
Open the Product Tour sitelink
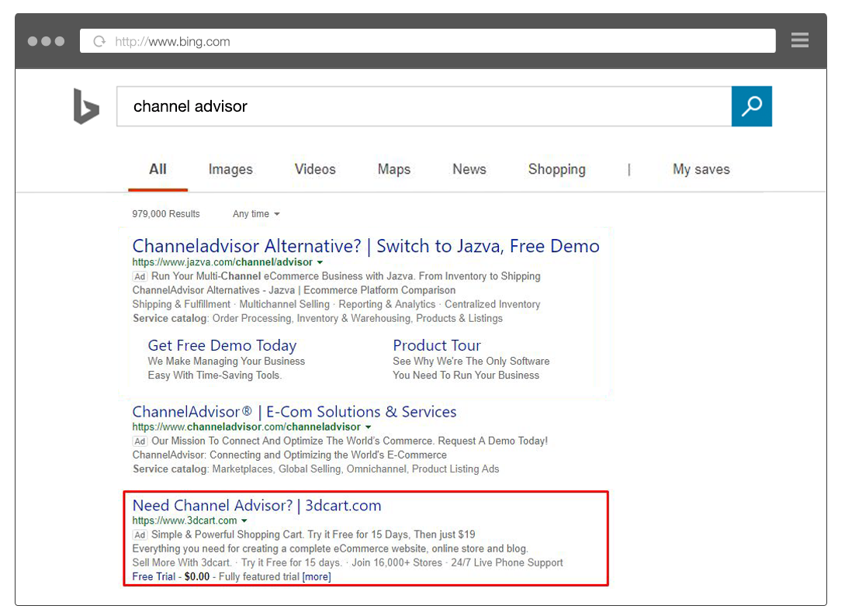tap(437, 345)
